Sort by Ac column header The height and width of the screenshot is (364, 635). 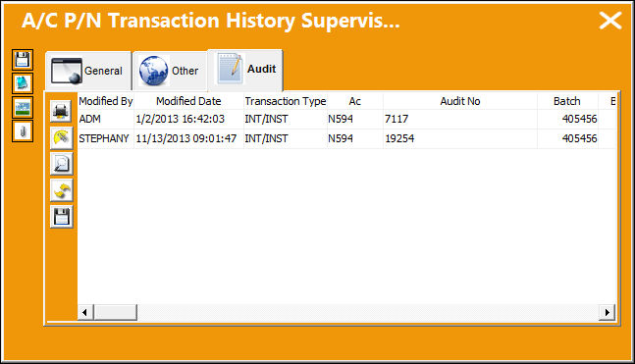[354, 101]
